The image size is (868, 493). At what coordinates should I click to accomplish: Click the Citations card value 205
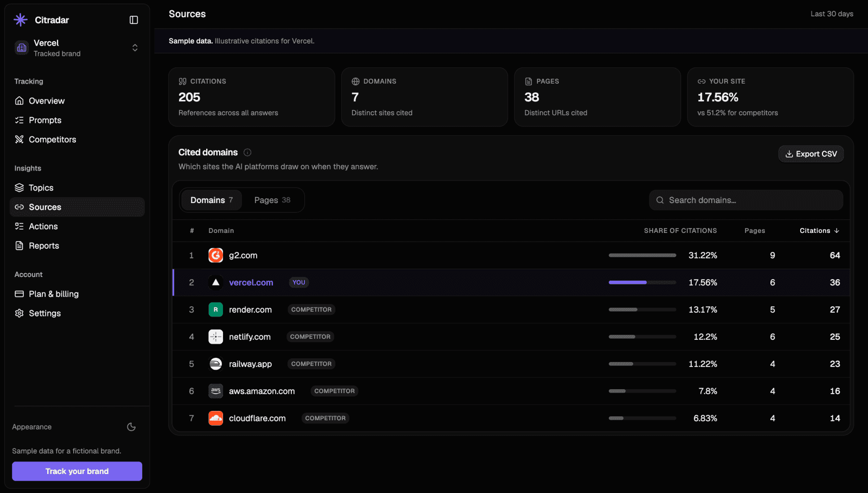[x=189, y=97]
